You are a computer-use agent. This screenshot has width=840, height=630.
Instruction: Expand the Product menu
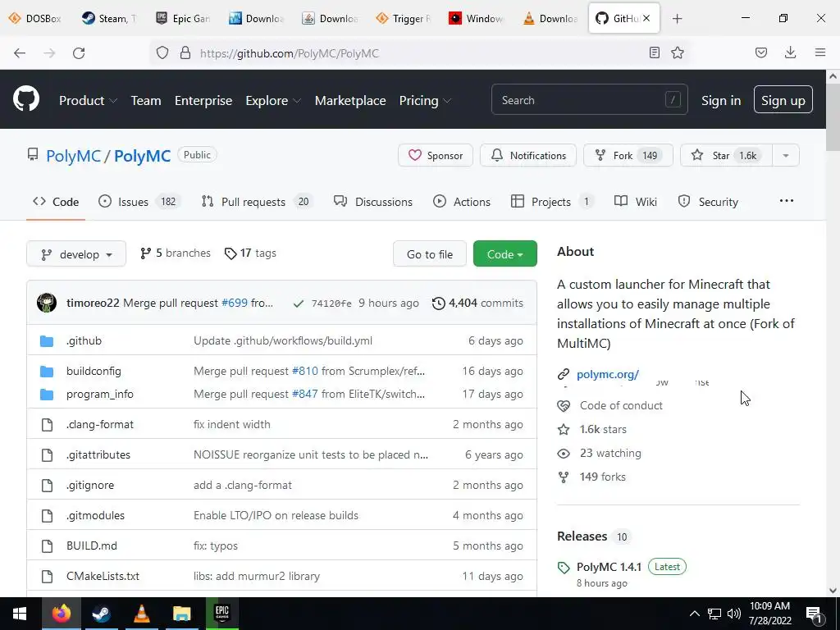tap(88, 100)
